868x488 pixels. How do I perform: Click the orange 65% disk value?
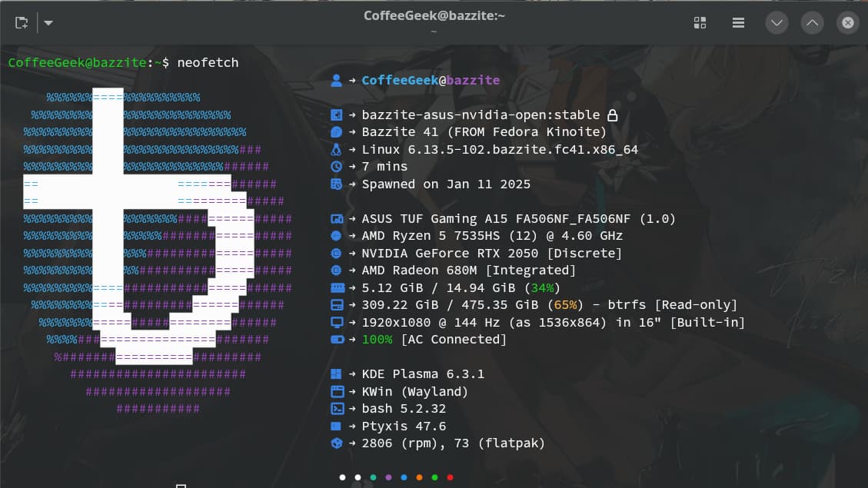pyautogui.click(x=565, y=305)
